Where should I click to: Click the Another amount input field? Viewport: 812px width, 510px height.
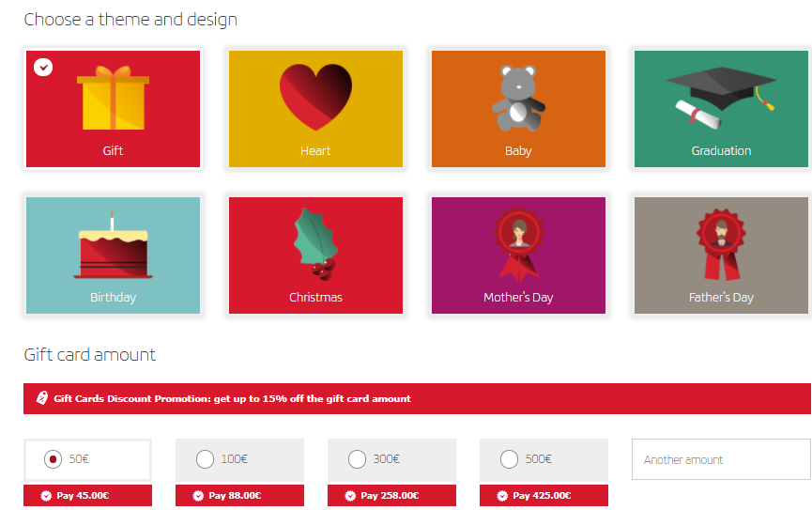721,459
